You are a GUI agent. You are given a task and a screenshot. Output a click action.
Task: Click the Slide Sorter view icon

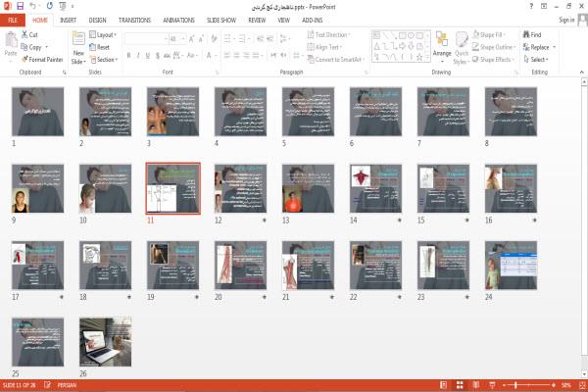[x=460, y=385]
